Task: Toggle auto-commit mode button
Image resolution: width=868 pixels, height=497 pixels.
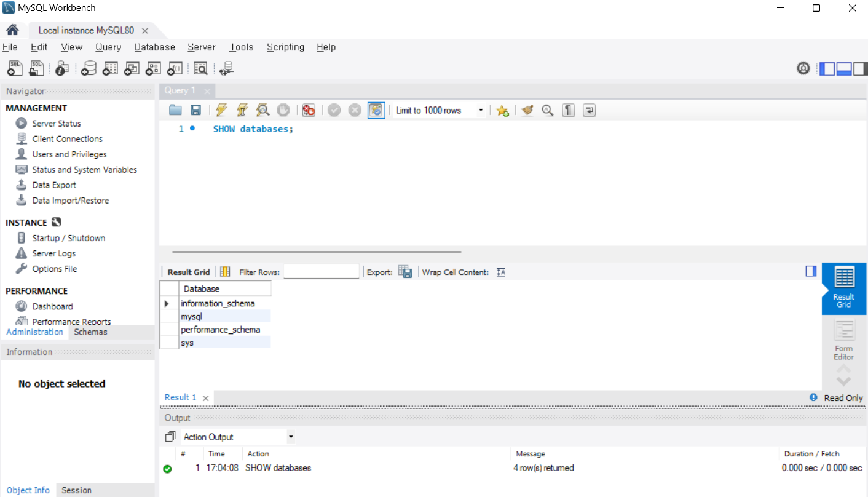Action: click(376, 110)
